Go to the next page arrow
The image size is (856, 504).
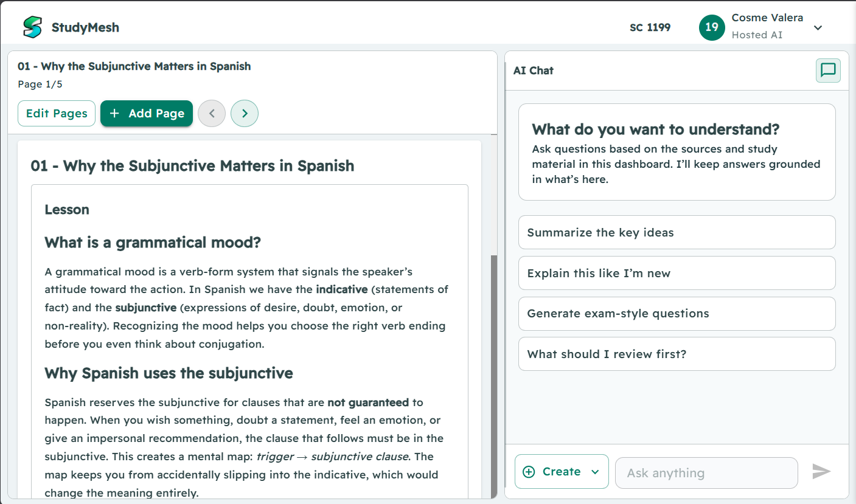pos(245,113)
